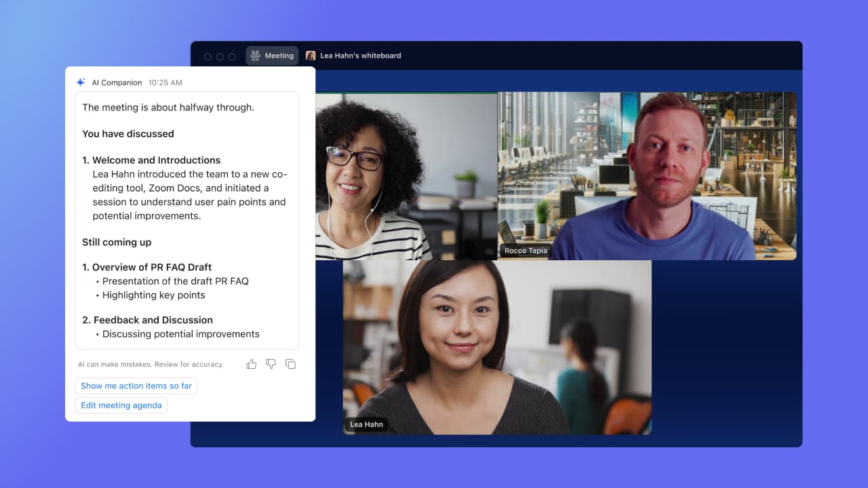This screenshot has height=488, width=868.
Task: Copy the AI Companion summary using the copy icon
Action: [x=290, y=364]
